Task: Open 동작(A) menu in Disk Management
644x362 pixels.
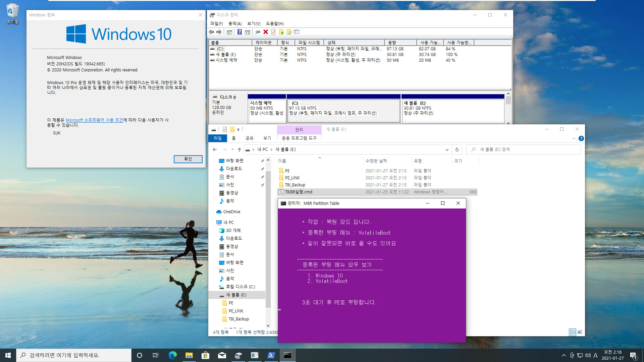Action: point(235,23)
